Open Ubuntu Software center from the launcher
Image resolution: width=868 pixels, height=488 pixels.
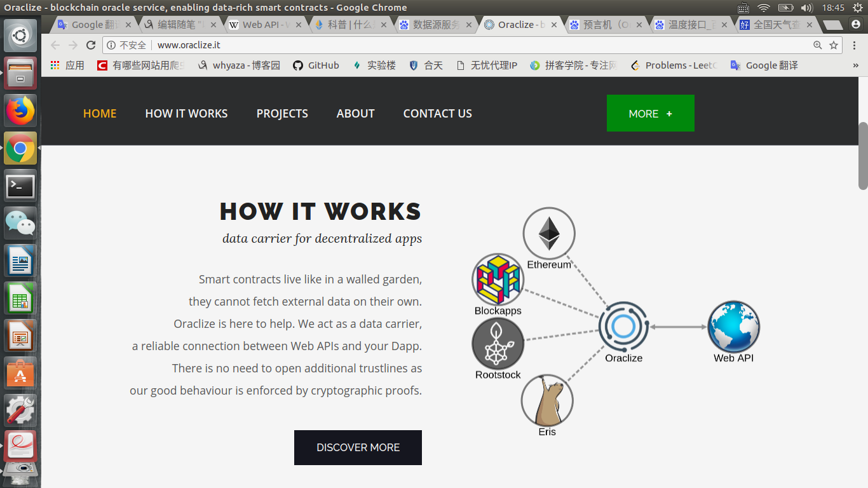coord(20,373)
